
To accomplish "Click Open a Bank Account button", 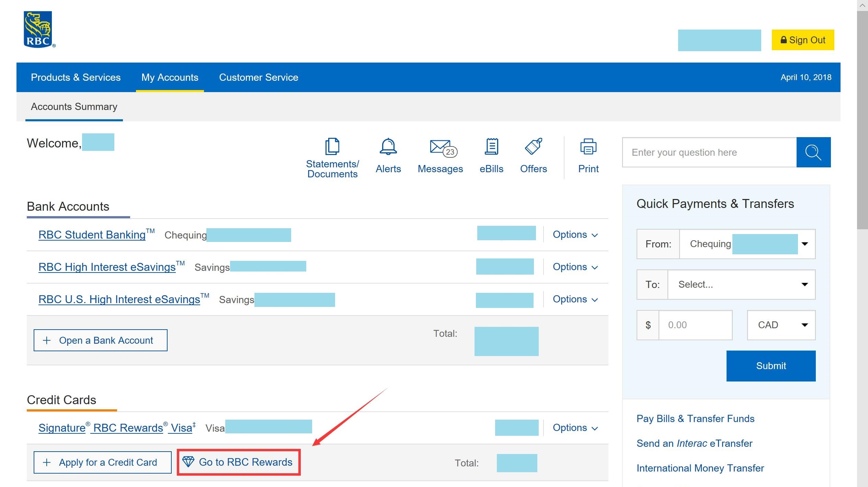I will 100,340.
